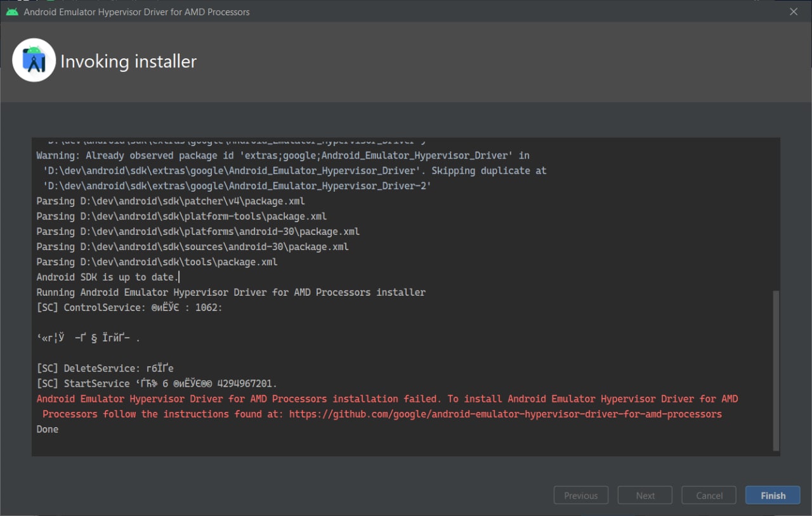The height and width of the screenshot is (516, 812).
Task: Click '[SC] ControlService' log line
Action: (129, 307)
